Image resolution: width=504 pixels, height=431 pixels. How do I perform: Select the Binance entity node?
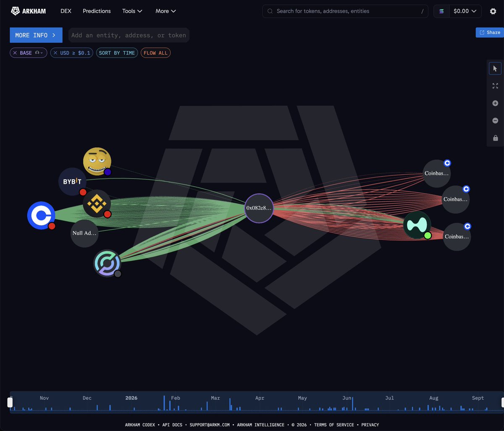tap(97, 204)
